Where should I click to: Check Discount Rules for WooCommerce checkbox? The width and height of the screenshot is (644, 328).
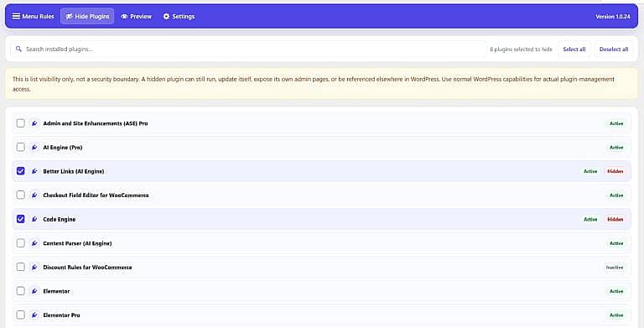[x=20, y=267]
